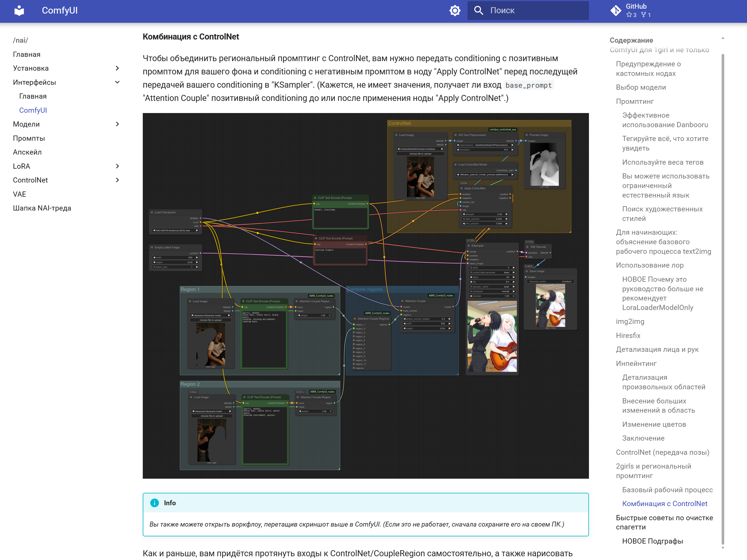Expand the ControlNet section chevron
Image resolution: width=747 pixels, height=560 pixels.
[117, 180]
